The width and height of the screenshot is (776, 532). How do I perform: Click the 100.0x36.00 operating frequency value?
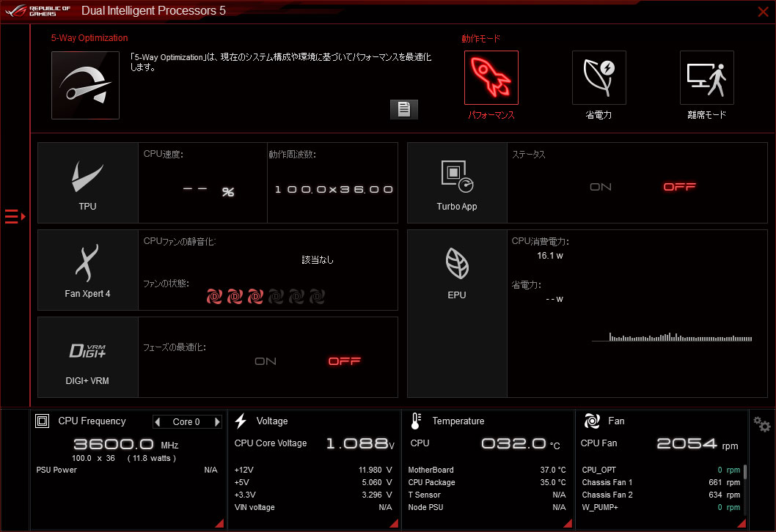pyautogui.click(x=334, y=189)
